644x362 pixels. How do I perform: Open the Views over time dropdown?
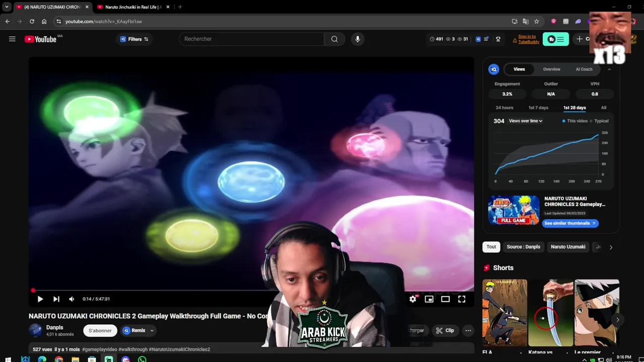[525, 121]
